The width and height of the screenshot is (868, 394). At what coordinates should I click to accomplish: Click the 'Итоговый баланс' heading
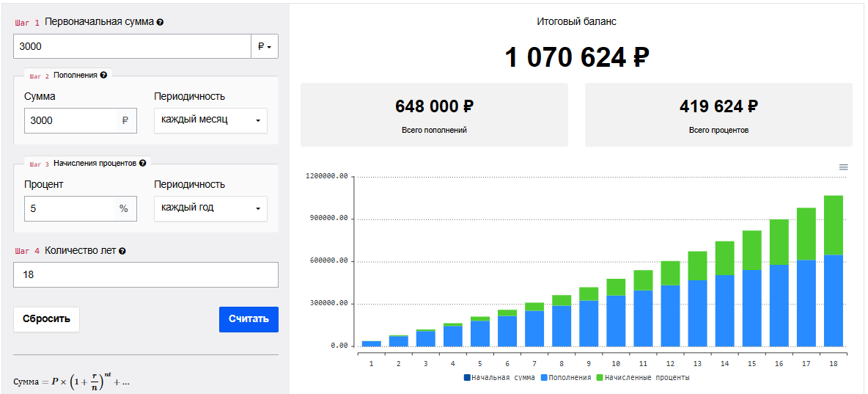pyautogui.click(x=577, y=21)
